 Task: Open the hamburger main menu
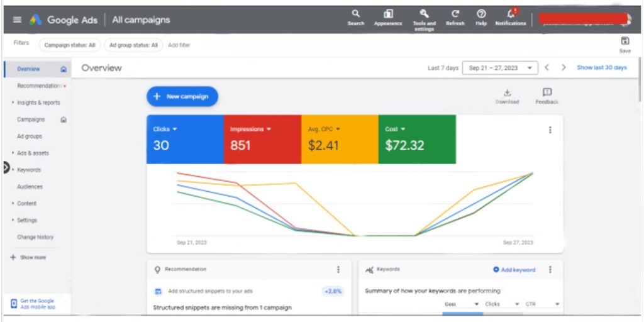[x=17, y=19]
